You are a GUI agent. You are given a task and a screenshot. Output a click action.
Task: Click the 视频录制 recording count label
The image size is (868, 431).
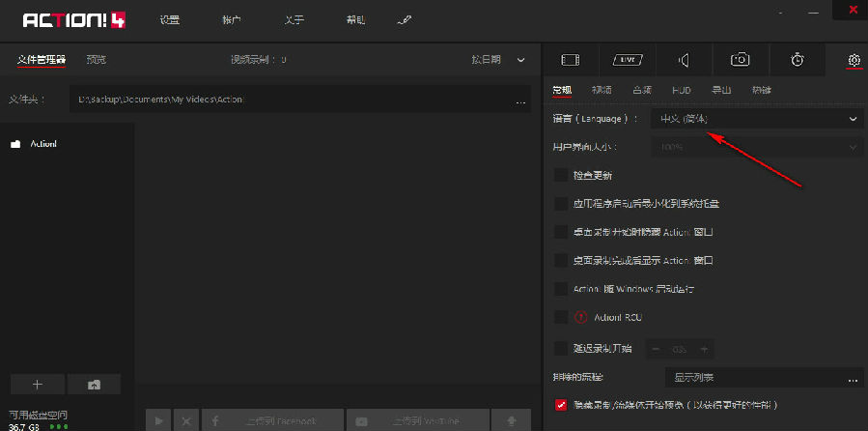coord(259,59)
